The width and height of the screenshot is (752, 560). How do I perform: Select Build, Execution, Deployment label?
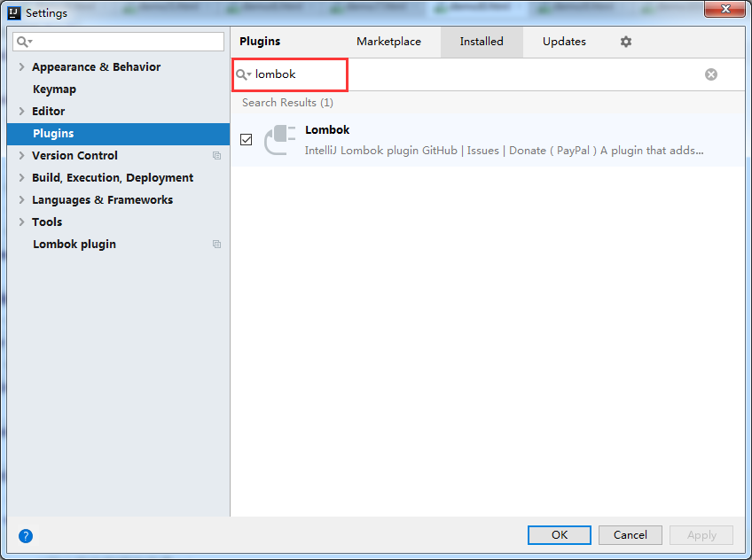pyautogui.click(x=113, y=178)
